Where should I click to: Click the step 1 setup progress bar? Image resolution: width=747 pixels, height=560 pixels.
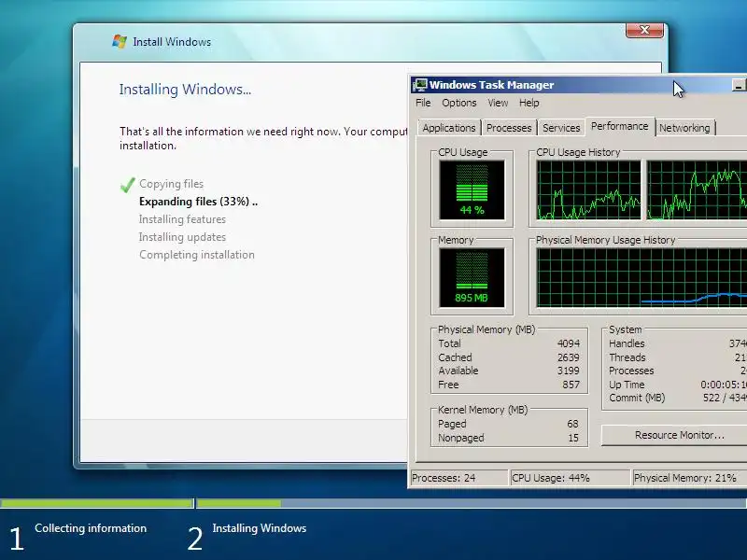97,503
